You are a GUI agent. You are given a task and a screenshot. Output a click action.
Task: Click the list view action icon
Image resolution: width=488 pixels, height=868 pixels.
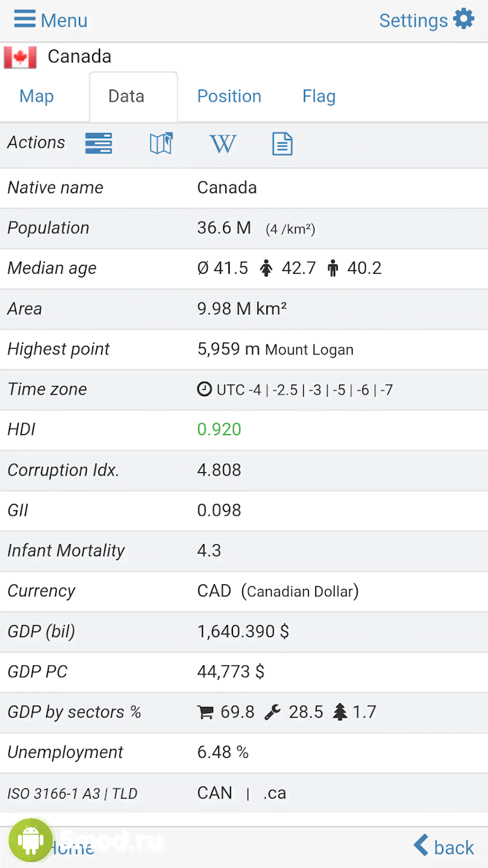click(98, 144)
